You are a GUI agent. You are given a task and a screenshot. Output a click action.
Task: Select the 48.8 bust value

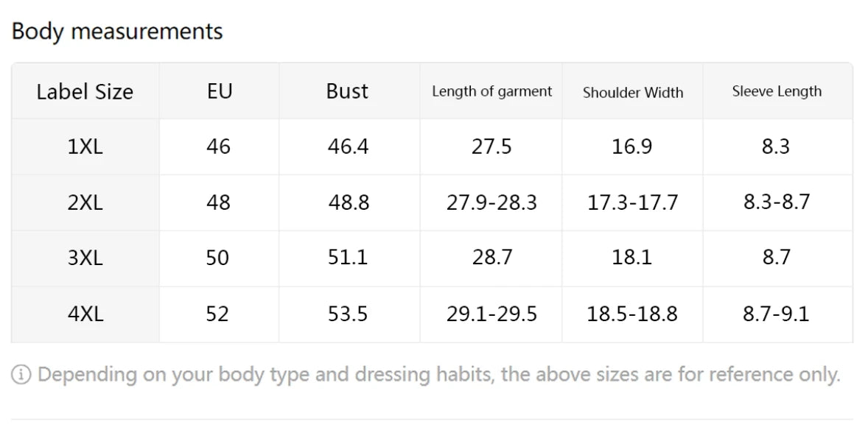click(x=349, y=202)
